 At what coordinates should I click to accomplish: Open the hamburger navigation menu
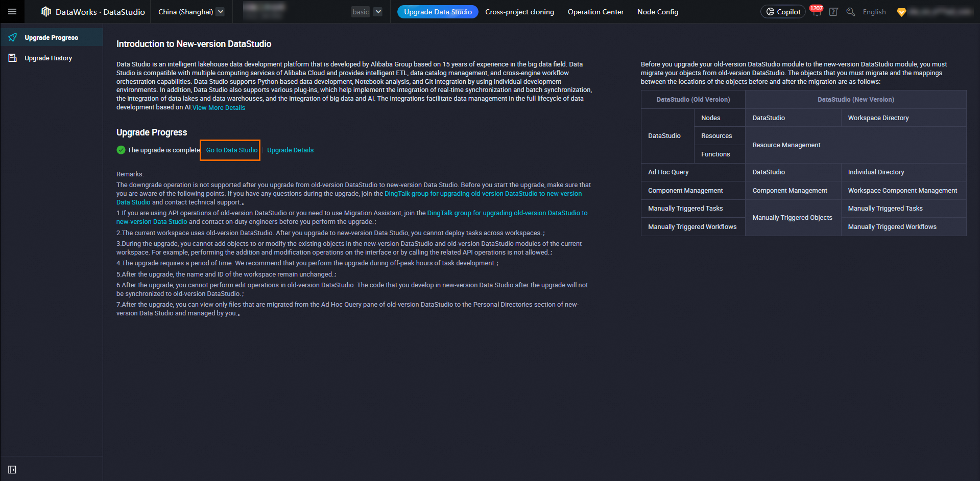click(x=12, y=12)
